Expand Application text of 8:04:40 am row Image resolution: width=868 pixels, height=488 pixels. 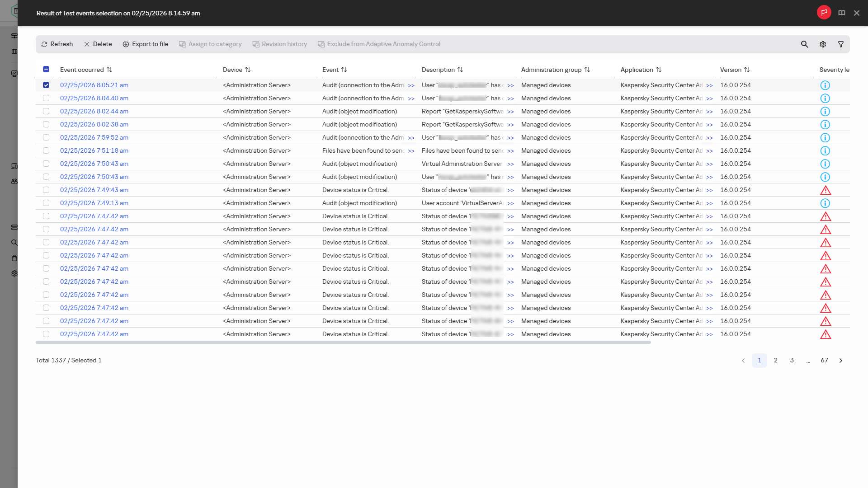(x=709, y=99)
